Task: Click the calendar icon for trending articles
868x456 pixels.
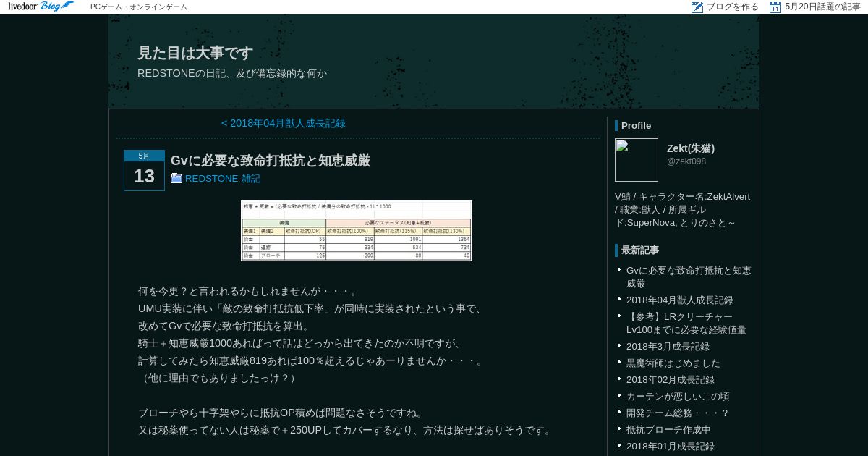Action: click(x=775, y=7)
